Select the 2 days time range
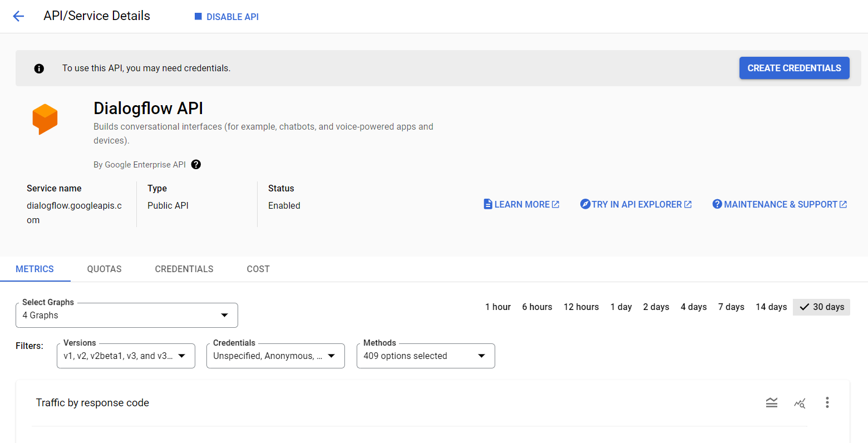The height and width of the screenshot is (443, 868). [656, 307]
